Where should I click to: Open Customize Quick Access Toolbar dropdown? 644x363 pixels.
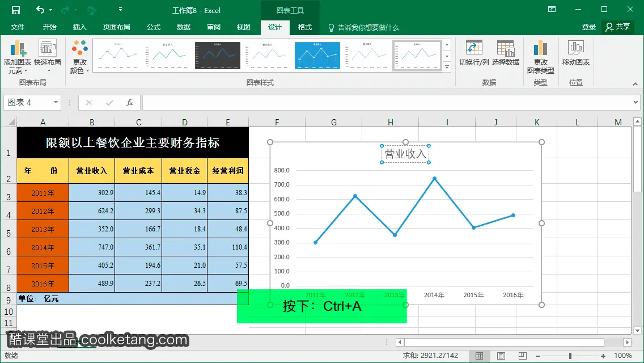[120, 9]
